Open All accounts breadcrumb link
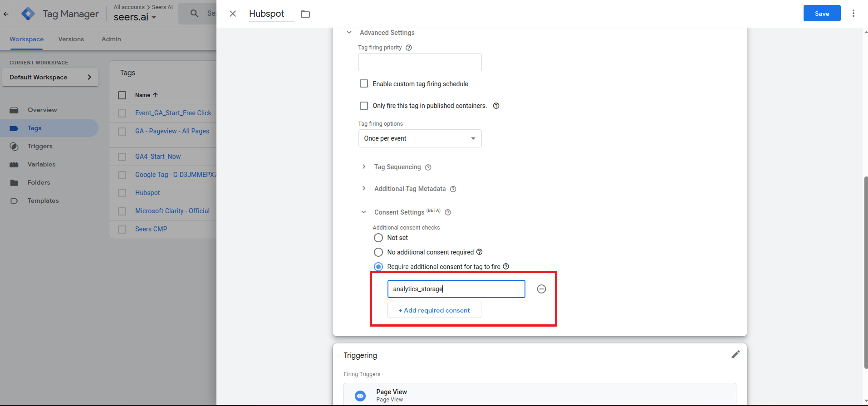This screenshot has width=868, height=406. pyautogui.click(x=129, y=7)
